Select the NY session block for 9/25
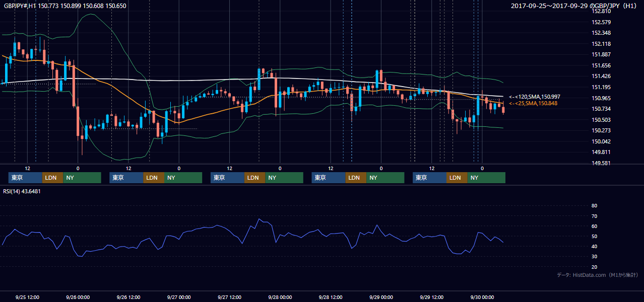 click(82, 178)
